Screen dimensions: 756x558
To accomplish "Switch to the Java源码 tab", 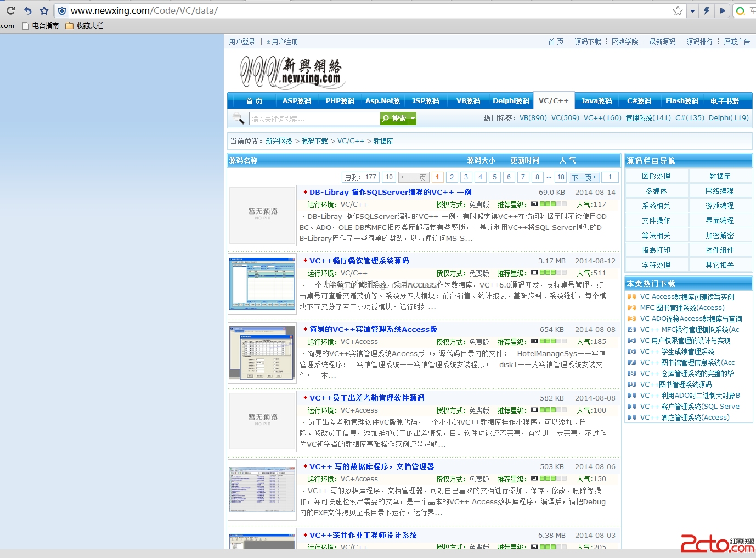I will 596,101.
